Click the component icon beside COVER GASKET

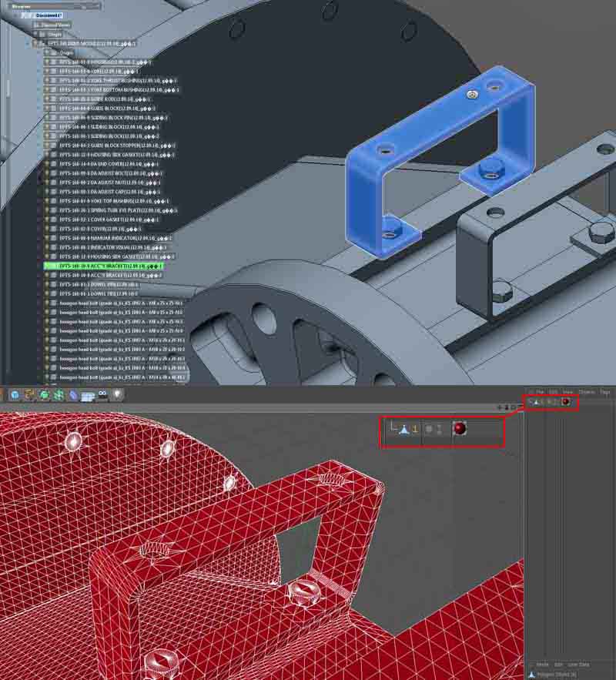54,219
